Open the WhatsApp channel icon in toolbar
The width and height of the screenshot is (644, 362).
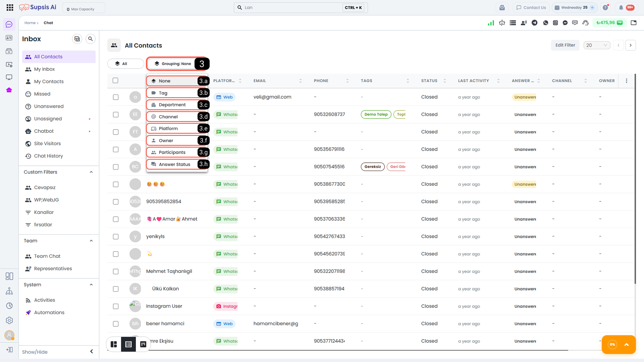click(546, 23)
